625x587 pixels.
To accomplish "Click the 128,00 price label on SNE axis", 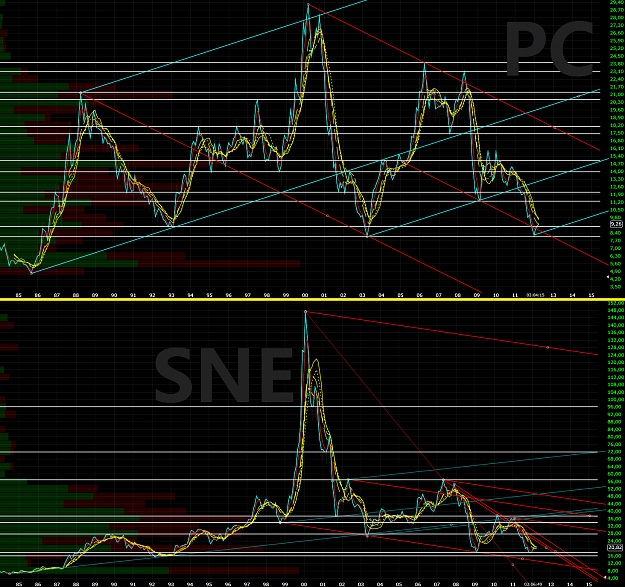I will tap(616, 347).
